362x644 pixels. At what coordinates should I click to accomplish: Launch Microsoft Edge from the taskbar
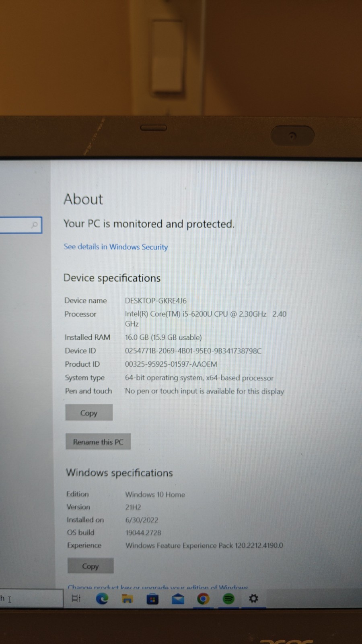tap(102, 599)
